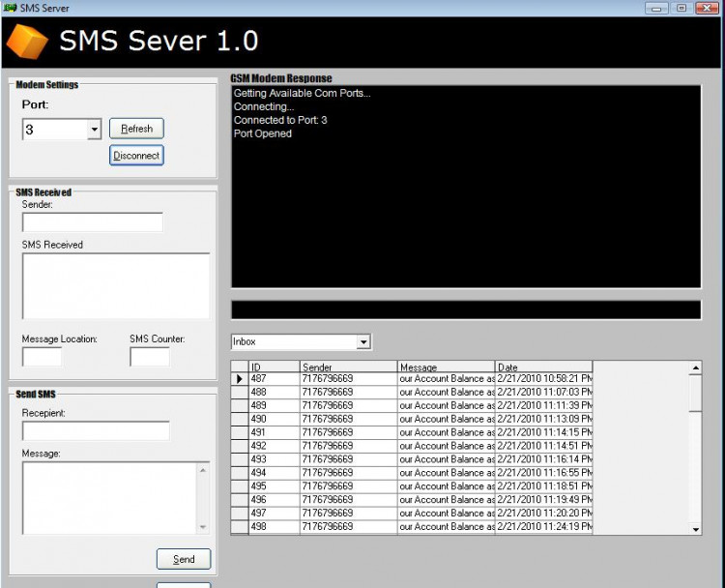Click the Message box scroll up arrow
Screen dimensions: 725x588
202,469
